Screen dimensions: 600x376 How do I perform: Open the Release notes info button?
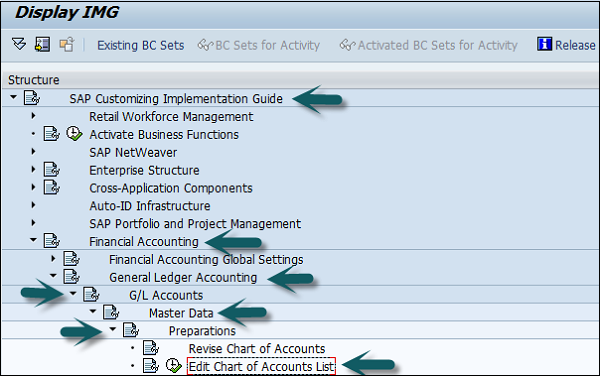tap(566, 45)
